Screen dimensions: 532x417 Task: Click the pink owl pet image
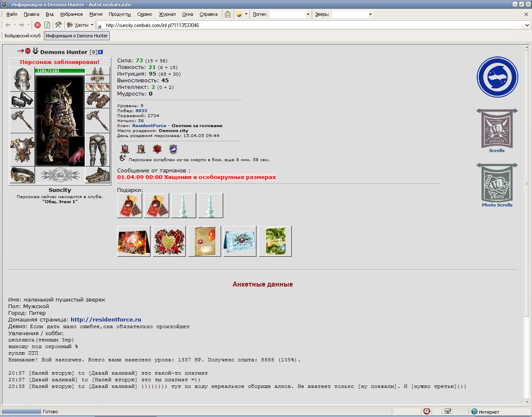pos(76,152)
